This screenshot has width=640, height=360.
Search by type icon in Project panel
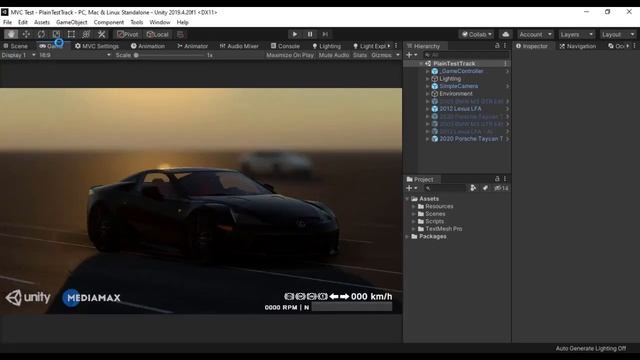473,188
